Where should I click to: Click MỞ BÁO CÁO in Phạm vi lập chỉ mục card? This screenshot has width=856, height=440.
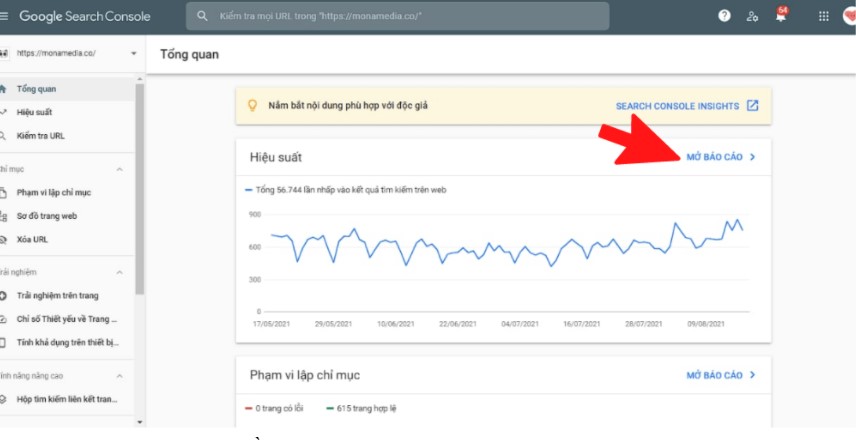[x=715, y=375]
